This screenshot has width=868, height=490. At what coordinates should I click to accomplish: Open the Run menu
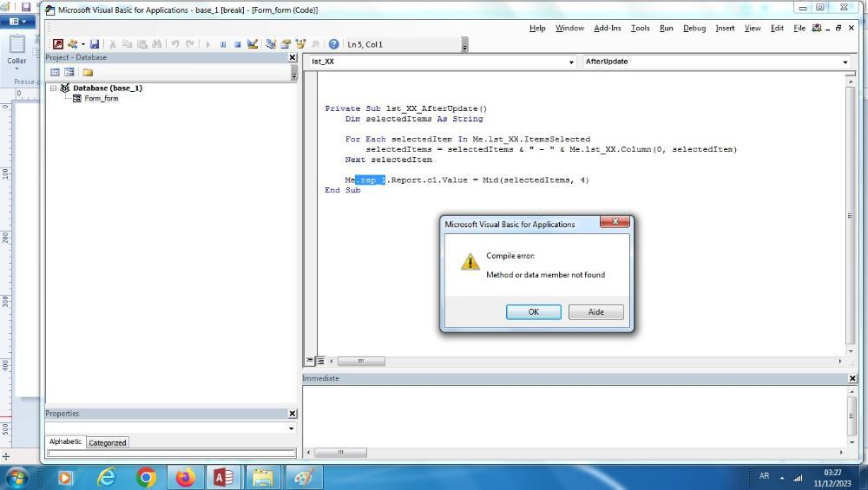pyautogui.click(x=667, y=29)
